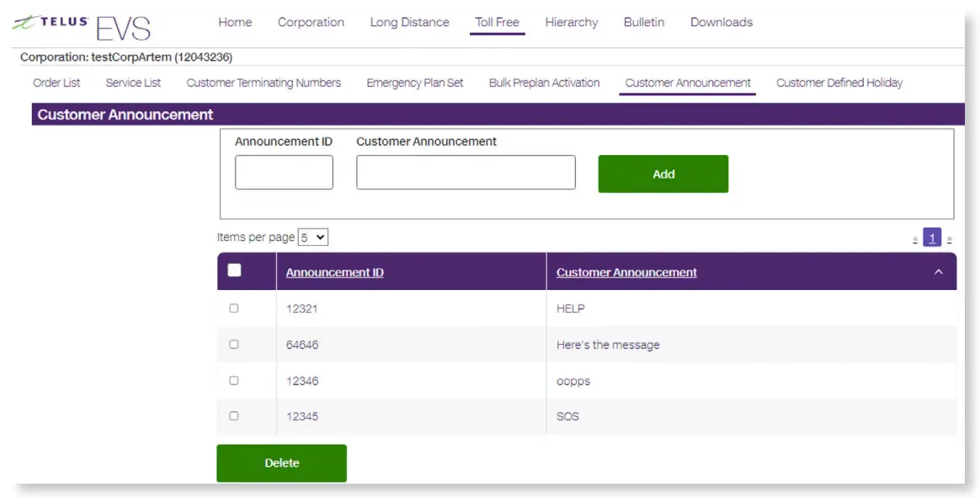Image resolution: width=980 pixels, height=498 pixels.
Task: Switch to the Customer Defined Holiday tab
Action: 839,83
